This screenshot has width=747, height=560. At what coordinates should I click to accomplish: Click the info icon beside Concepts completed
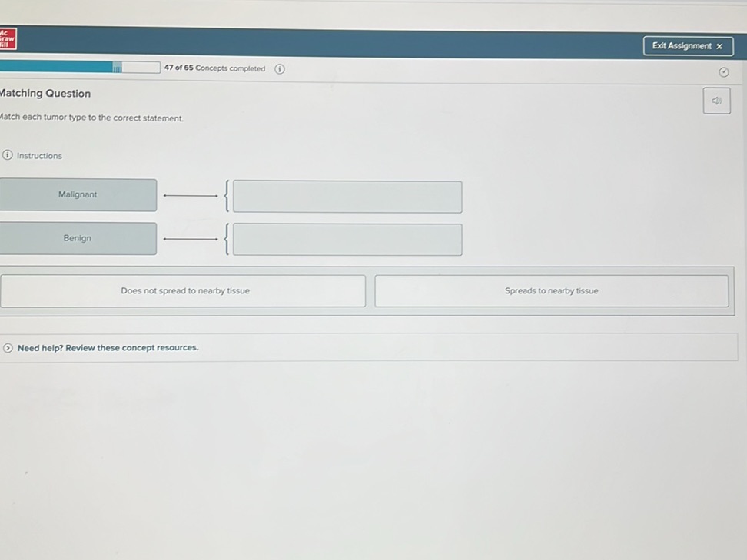[x=280, y=69]
